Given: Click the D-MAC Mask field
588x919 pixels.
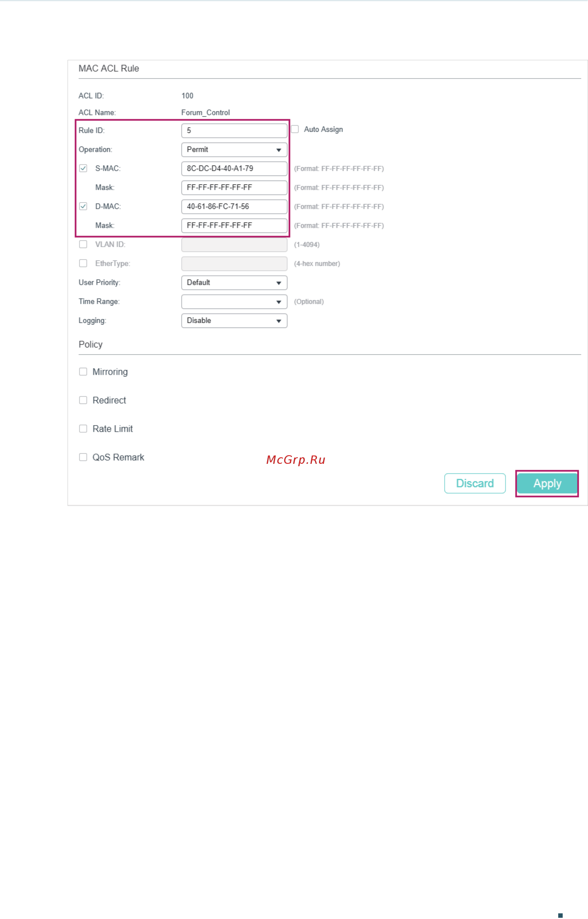Looking at the screenshot, I should coord(234,226).
